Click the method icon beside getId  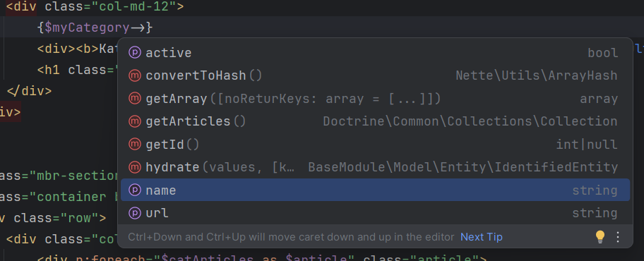[x=135, y=144]
